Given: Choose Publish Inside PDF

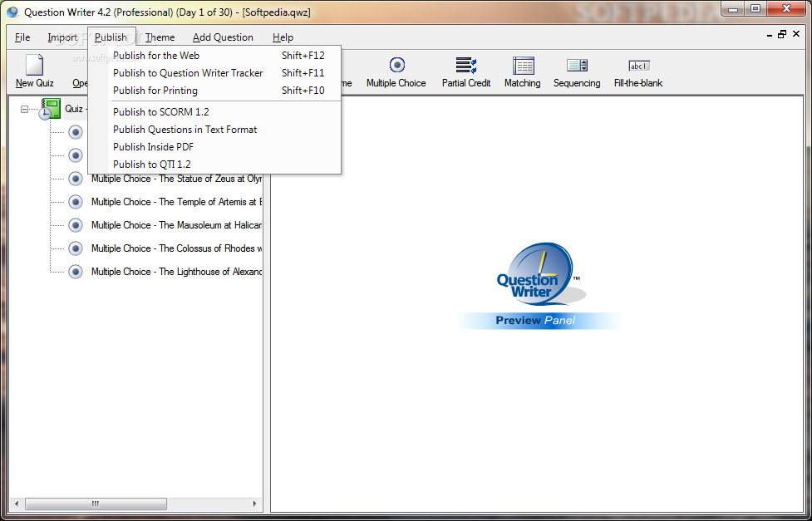Looking at the screenshot, I should tap(214, 147).
